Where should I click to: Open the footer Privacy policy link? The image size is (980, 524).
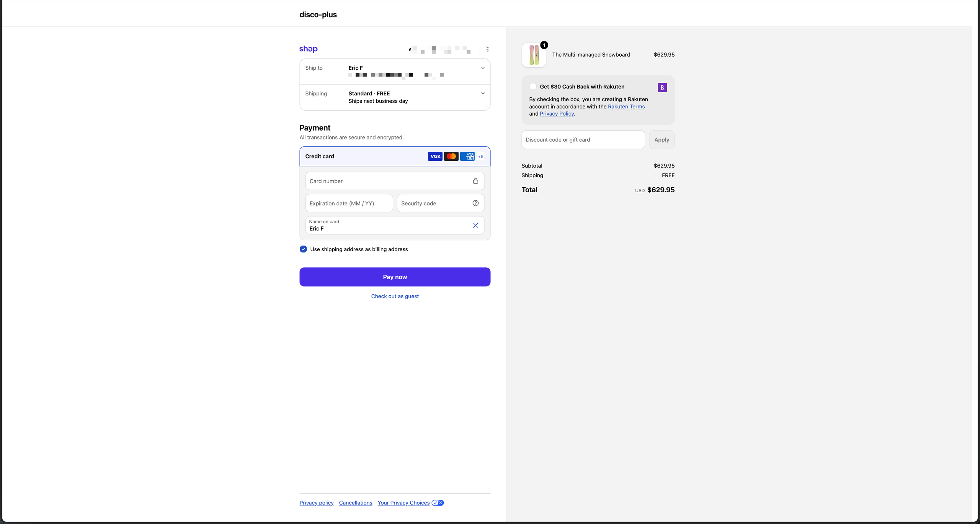pyautogui.click(x=316, y=503)
